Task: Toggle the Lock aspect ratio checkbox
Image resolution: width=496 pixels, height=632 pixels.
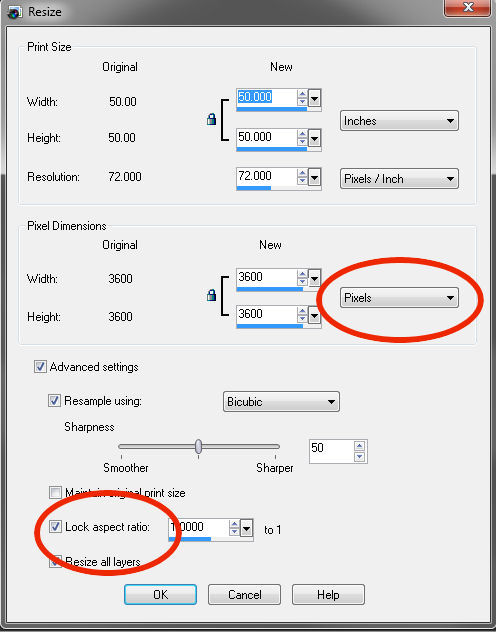Action: tap(55, 526)
